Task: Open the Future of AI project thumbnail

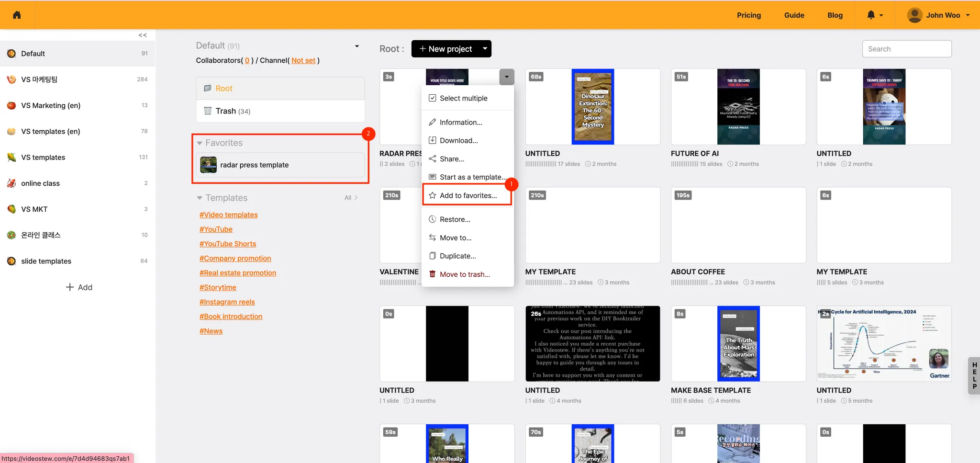Action: 738,107
